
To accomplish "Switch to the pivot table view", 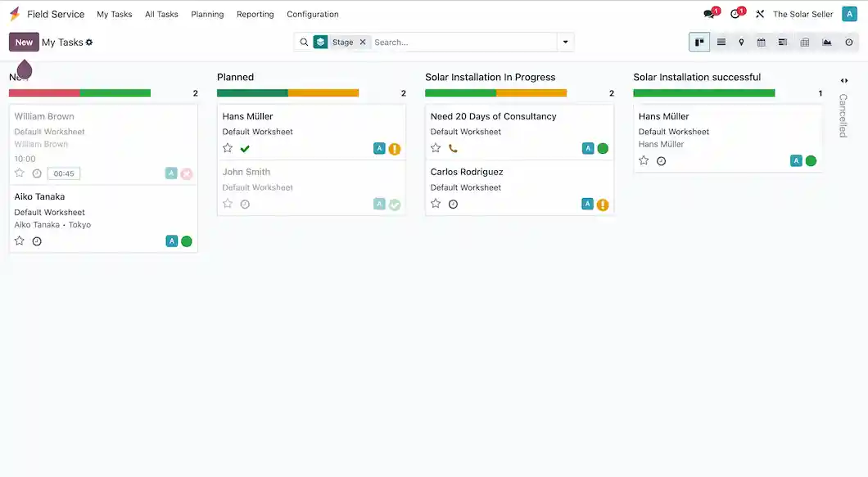I will click(x=805, y=42).
